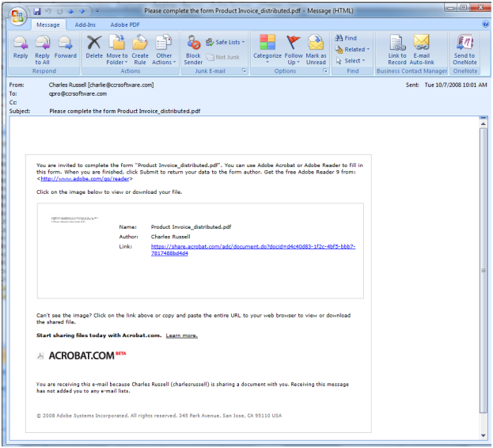Click the ACROBAT.COM logo

82,355
